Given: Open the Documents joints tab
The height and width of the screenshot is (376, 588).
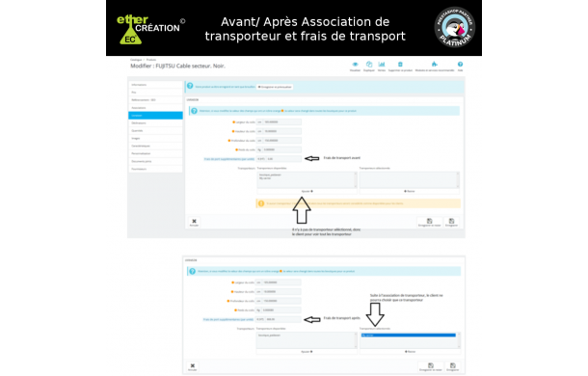Looking at the screenshot, I should point(155,161).
